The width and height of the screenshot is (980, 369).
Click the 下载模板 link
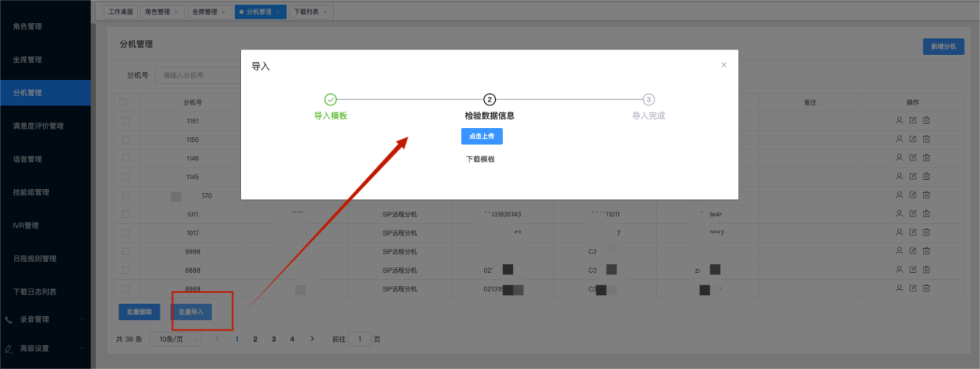pyautogui.click(x=480, y=159)
